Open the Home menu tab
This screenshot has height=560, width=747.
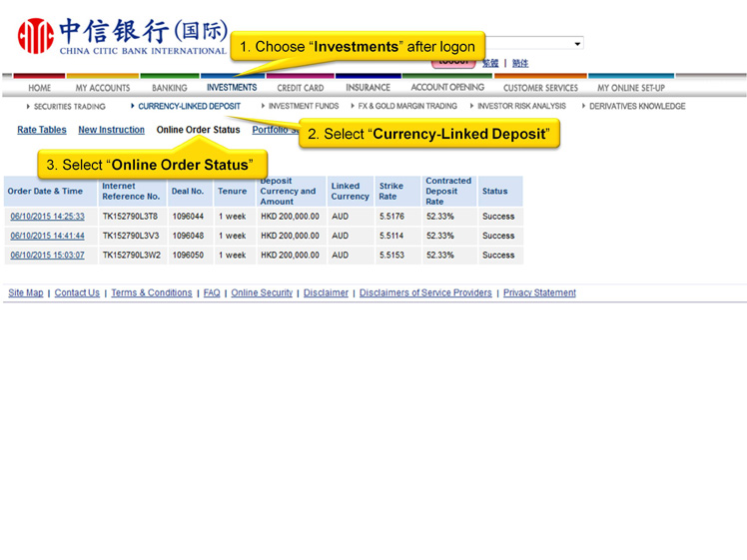(x=40, y=88)
